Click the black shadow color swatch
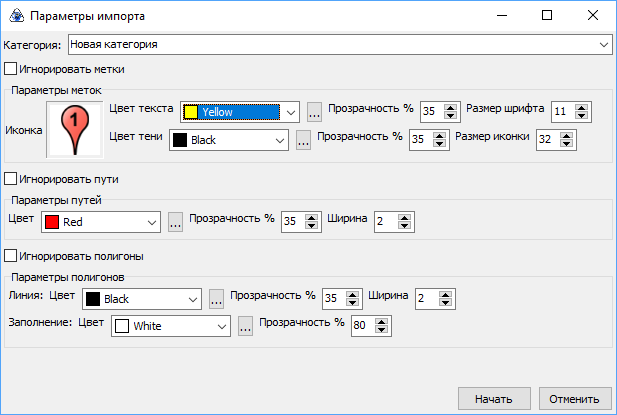Image resolution: width=617 pixels, height=415 pixels. point(180,140)
